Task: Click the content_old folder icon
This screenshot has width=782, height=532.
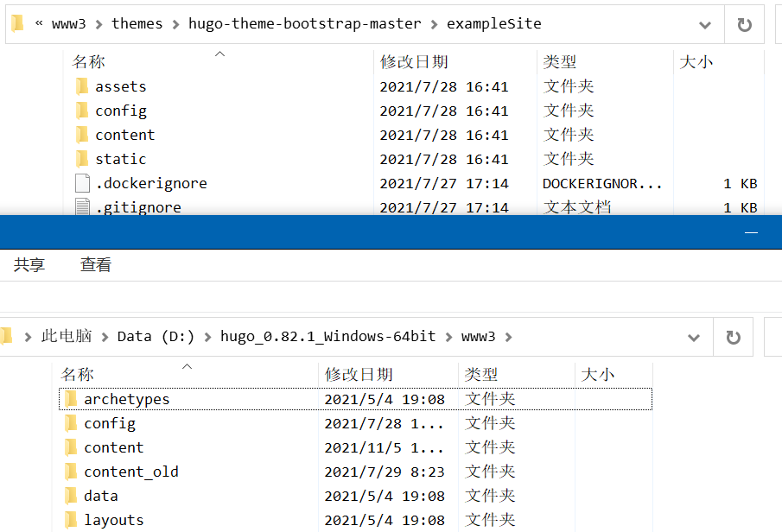Action: (x=71, y=472)
